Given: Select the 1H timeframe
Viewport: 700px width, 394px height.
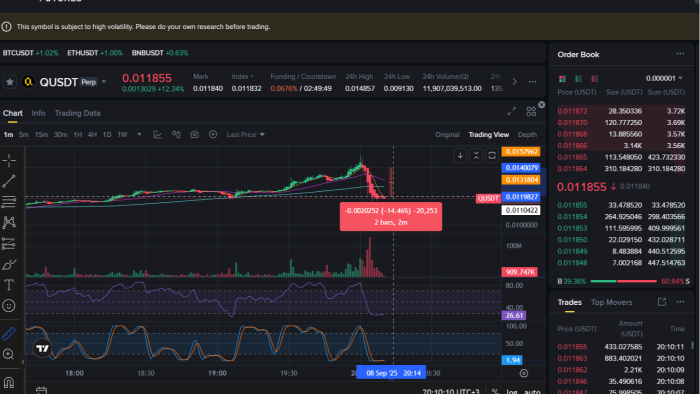Looking at the screenshot, I should pos(78,135).
